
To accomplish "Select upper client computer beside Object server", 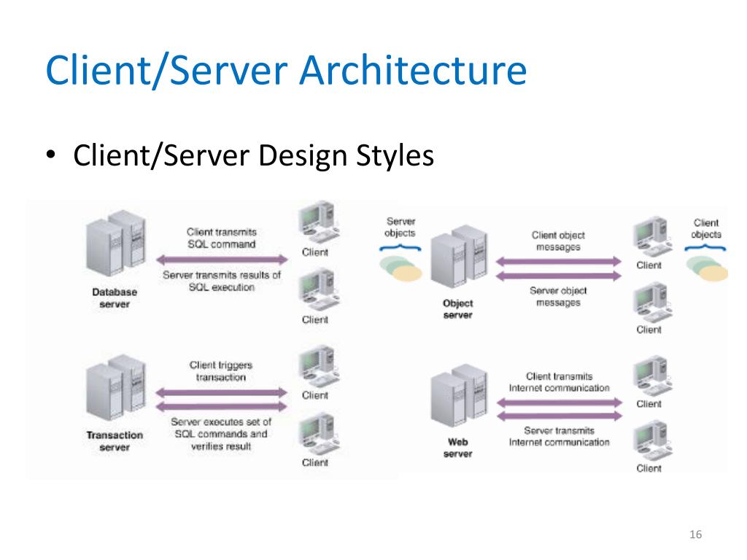I will point(652,237).
